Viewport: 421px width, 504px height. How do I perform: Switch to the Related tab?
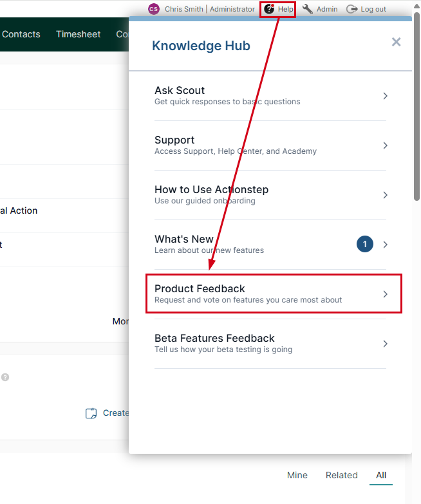point(342,475)
